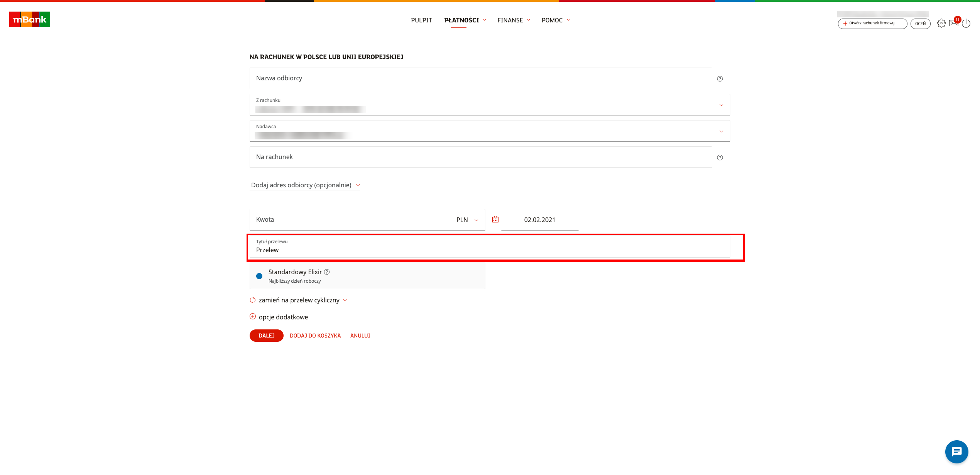The width and height of the screenshot is (980, 475).
Task: Select Standardowy Elixir radio option
Action: pos(259,276)
